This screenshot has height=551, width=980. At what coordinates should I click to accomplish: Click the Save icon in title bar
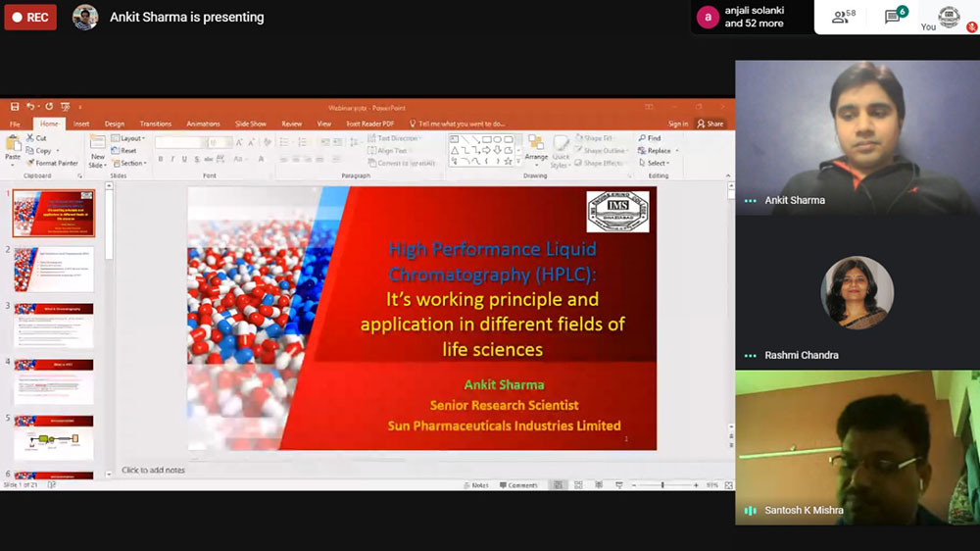point(15,107)
